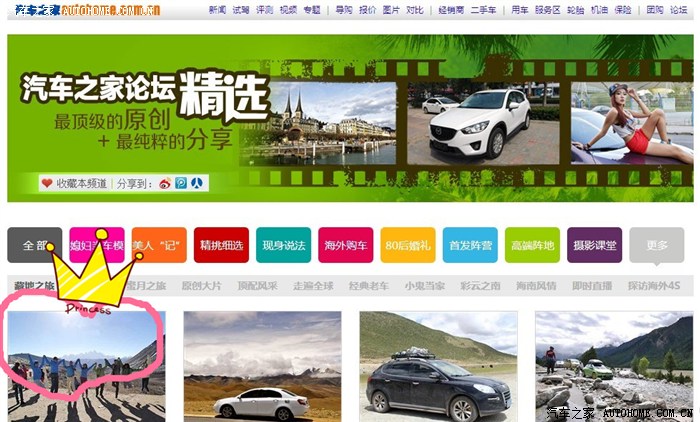Select the red 精挑细选 category
Viewport: 700px width, 422px height.
tap(221, 245)
